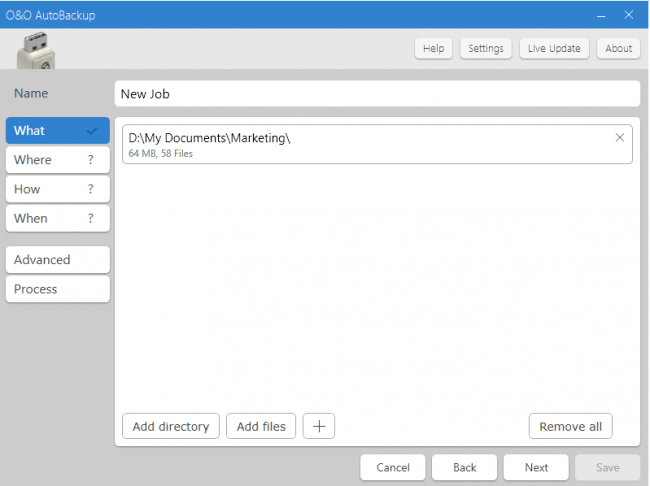Click the Name field containing New Job

(377, 94)
